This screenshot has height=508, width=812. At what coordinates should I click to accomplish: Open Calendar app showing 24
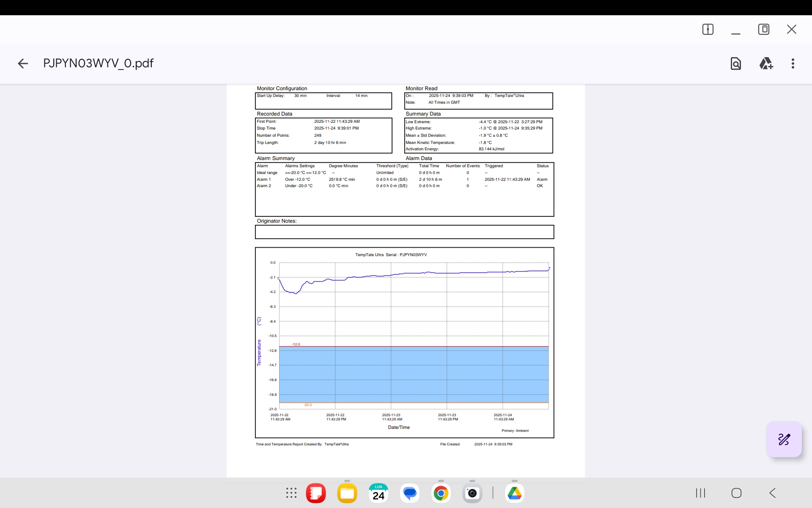point(378,493)
